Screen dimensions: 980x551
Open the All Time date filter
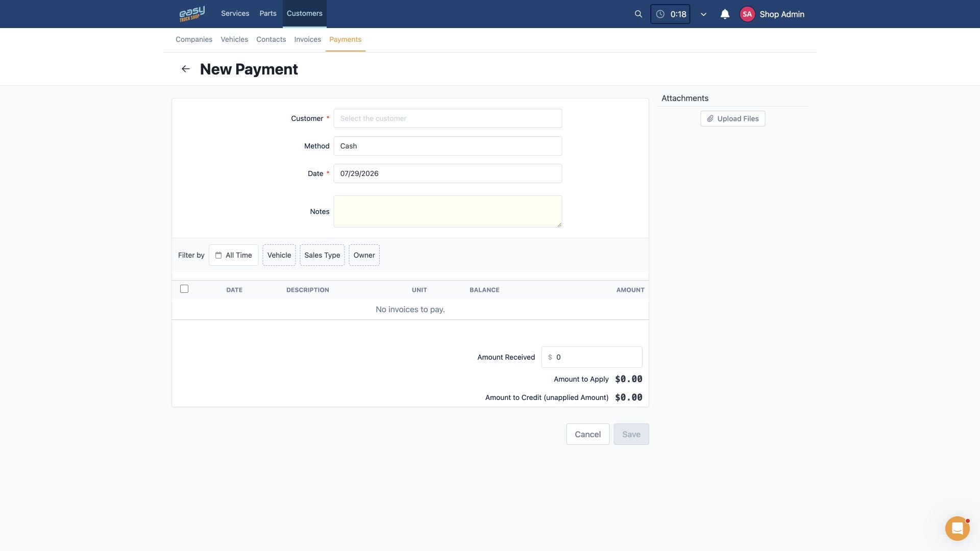[233, 255]
